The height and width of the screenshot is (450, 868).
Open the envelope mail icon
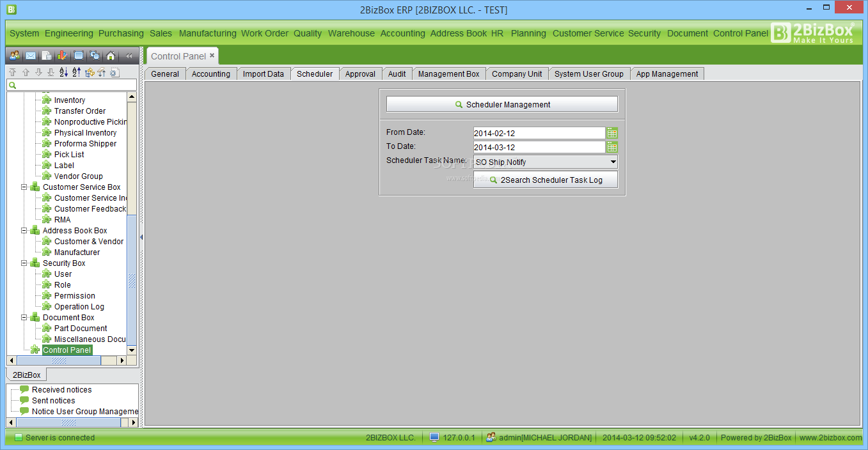31,56
